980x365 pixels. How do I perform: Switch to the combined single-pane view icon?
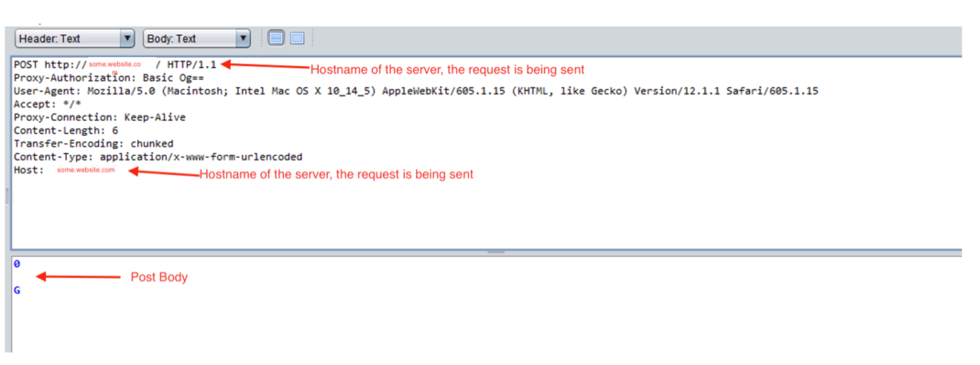pyautogui.click(x=297, y=39)
